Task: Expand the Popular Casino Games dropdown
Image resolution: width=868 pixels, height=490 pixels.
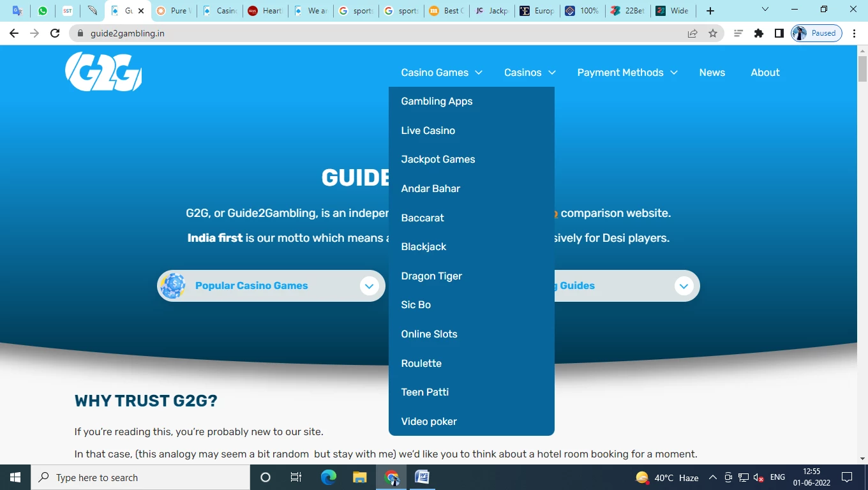Action: (369, 286)
